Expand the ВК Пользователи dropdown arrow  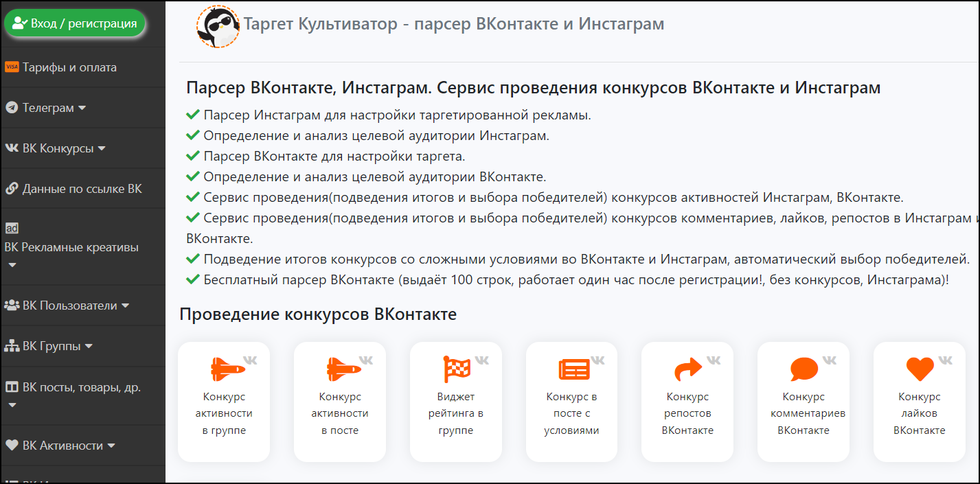pos(125,306)
